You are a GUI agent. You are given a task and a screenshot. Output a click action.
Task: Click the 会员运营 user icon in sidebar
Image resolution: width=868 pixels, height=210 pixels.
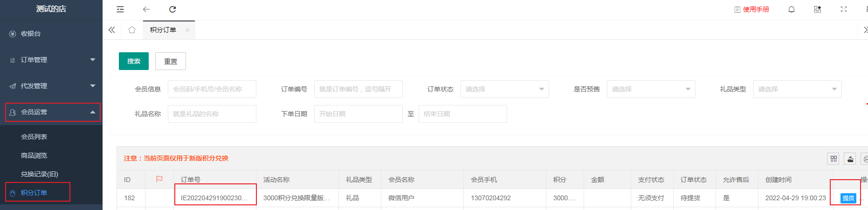click(x=13, y=112)
